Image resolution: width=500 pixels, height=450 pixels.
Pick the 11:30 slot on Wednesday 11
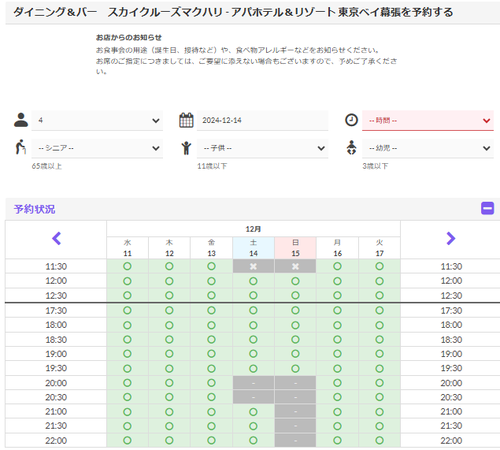tap(127, 266)
